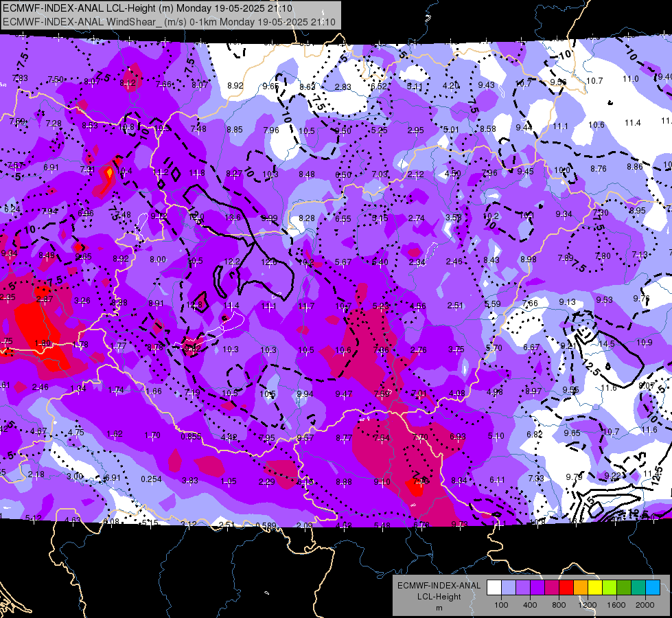672x618 pixels.
Task: Click the legend tick label 1600
Action: (x=616, y=605)
